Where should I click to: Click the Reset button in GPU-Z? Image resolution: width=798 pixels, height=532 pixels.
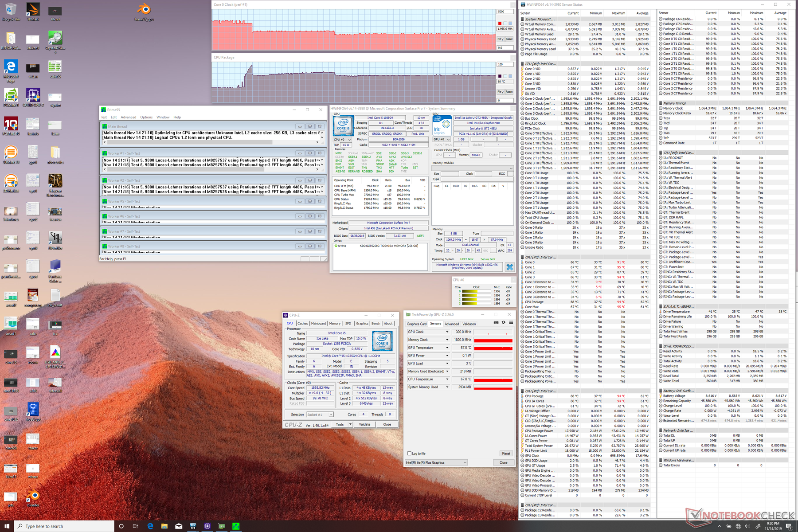click(506, 454)
